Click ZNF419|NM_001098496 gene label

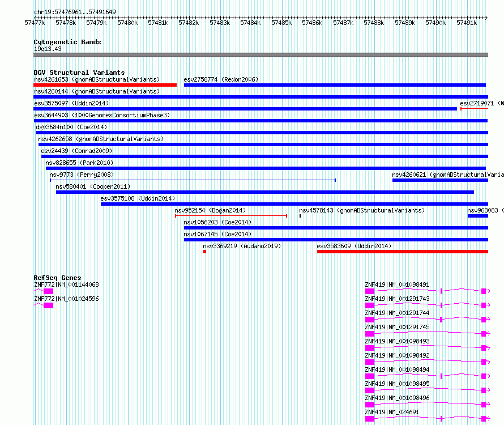click(398, 398)
